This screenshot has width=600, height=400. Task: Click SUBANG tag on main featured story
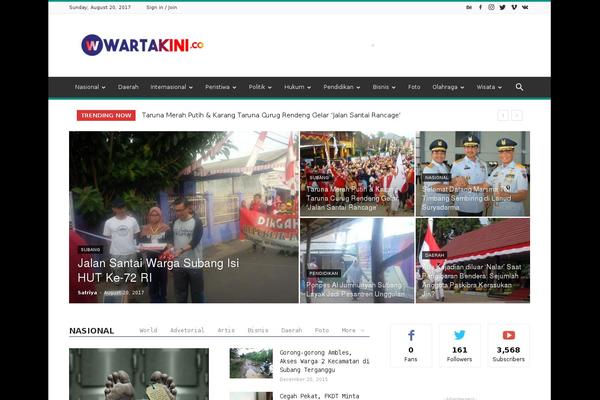coord(90,250)
